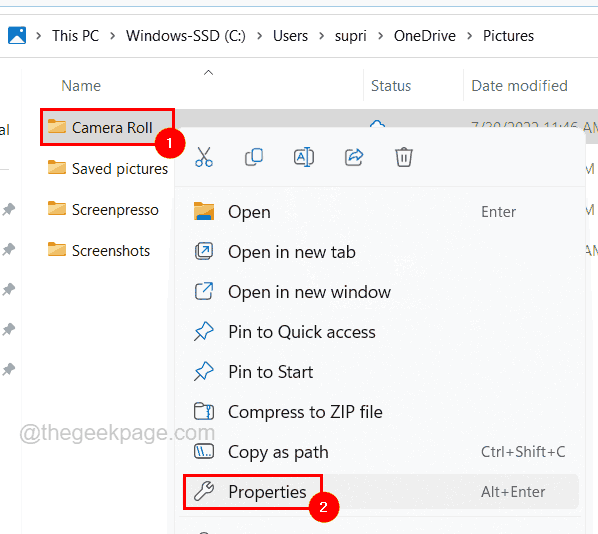Select the Screenshots folder

click(x=99, y=251)
